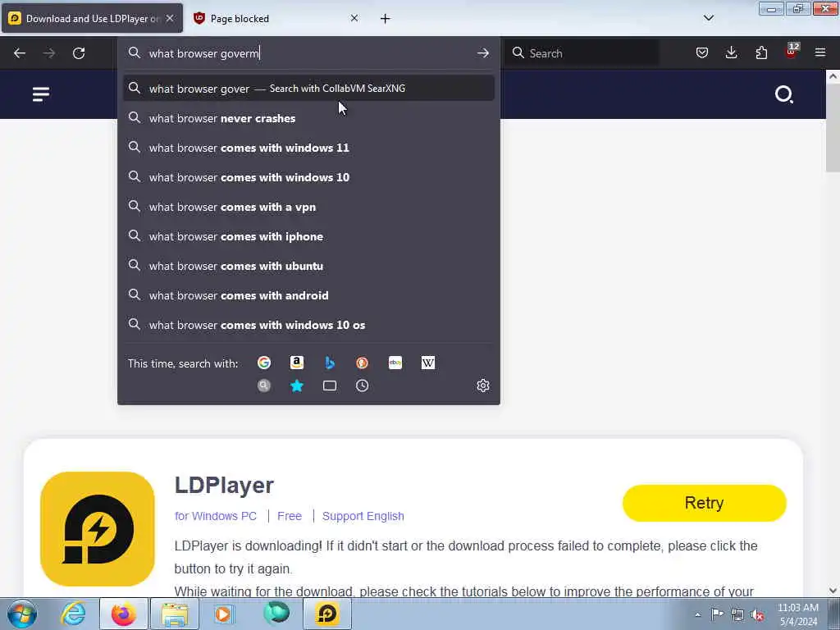Open the LDPlayer site hamburger menu
This screenshot has height=630, width=840.
tap(41, 94)
